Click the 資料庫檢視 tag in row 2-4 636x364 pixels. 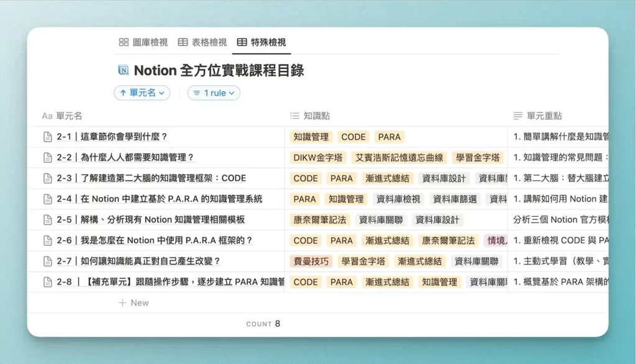398,199
